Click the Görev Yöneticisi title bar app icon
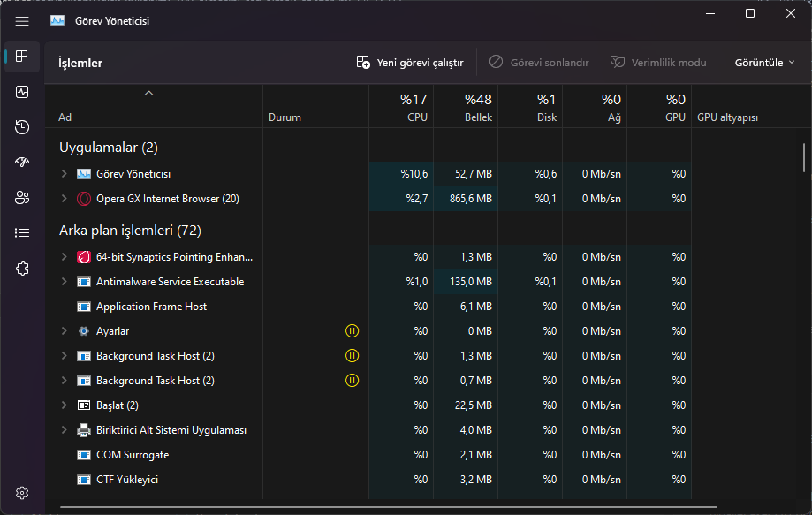812x515 pixels. pyautogui.click(x=57, y=20)
